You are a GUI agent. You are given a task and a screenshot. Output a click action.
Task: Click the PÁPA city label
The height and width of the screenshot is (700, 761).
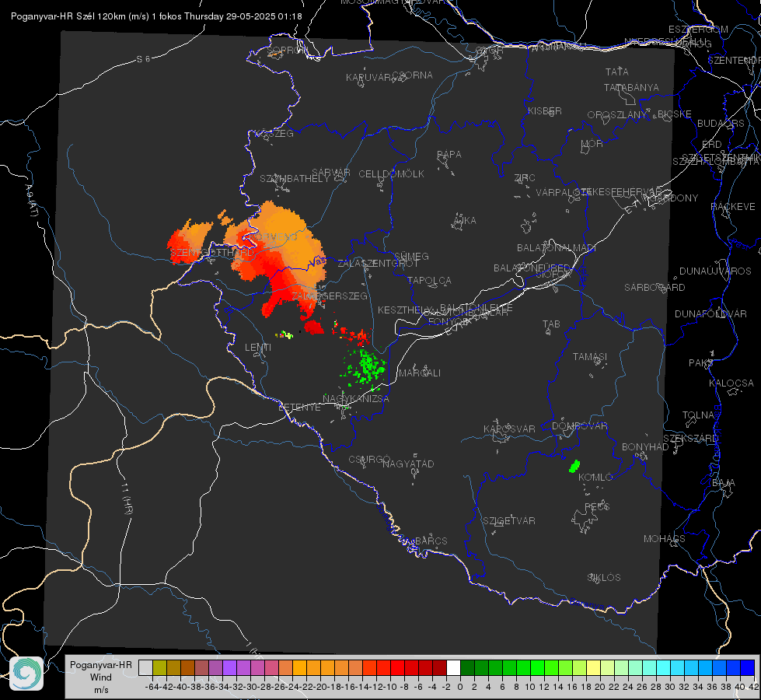(449, 155)
